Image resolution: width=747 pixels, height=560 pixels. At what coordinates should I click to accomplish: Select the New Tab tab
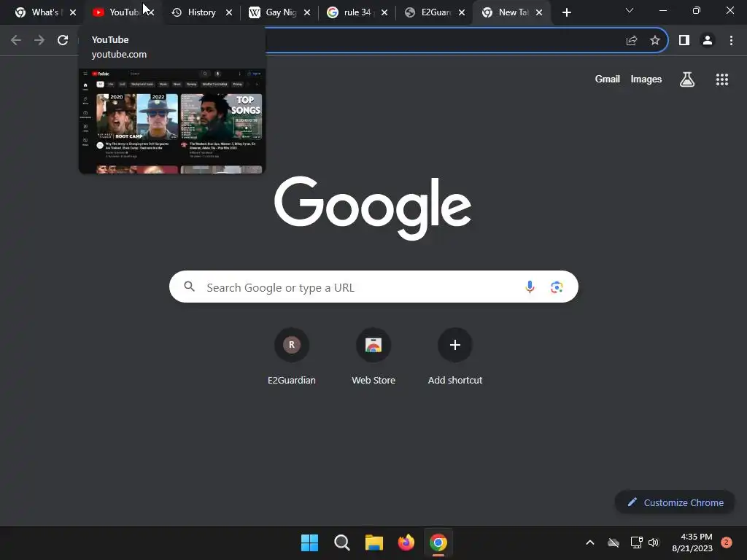coord(506,12)
